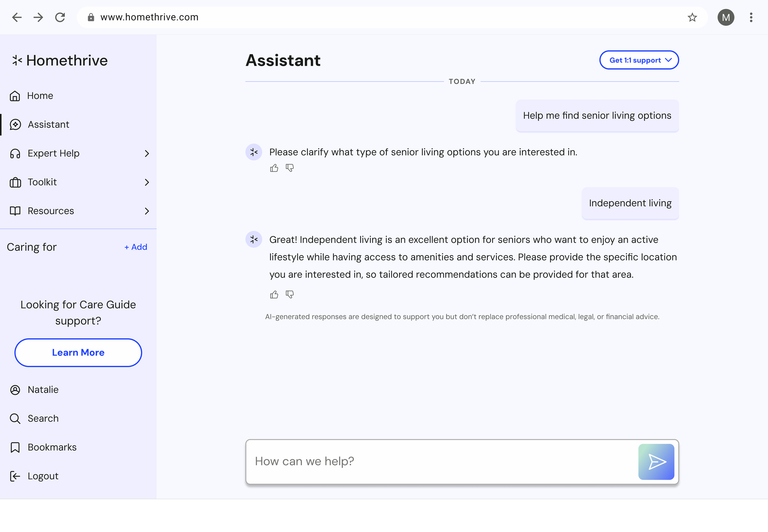
Task: Add a person under Caring for
Action: coord(136,247)
